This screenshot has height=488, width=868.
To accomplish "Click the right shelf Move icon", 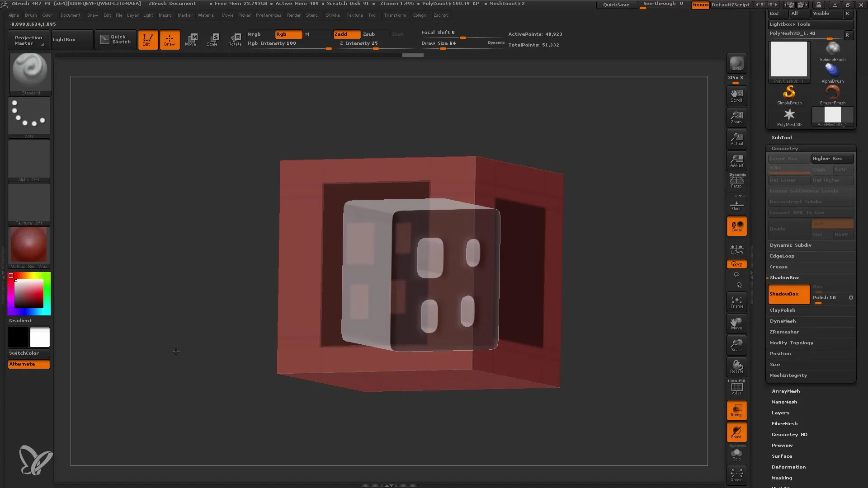I will (x=736, y=324).
